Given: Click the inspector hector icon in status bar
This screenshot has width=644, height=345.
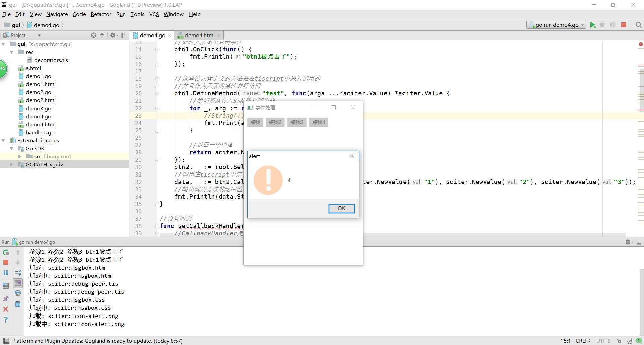Looking at the screenshot, I should [x=629, y=341].
